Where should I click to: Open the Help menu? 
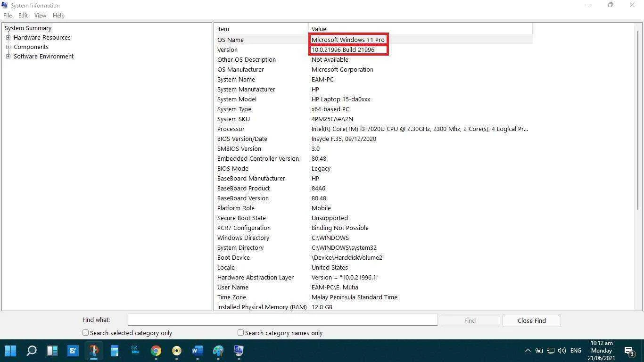(x=58, y=16)
